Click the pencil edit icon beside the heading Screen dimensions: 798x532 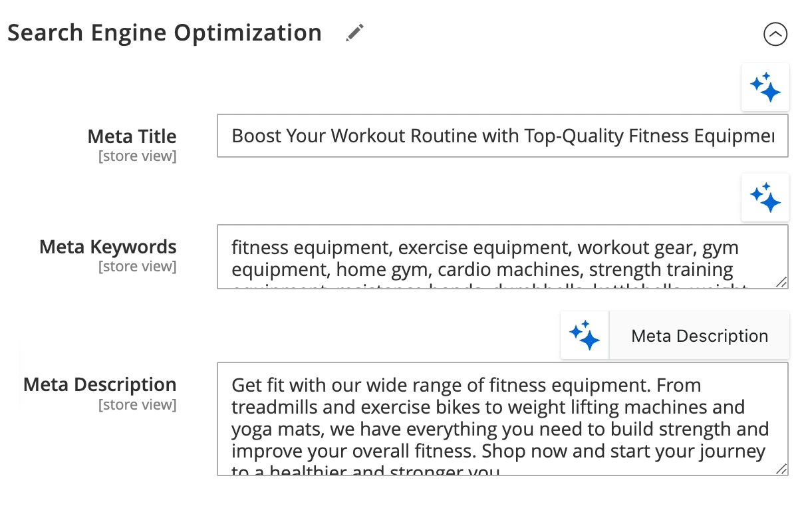(x=355, y=33)
